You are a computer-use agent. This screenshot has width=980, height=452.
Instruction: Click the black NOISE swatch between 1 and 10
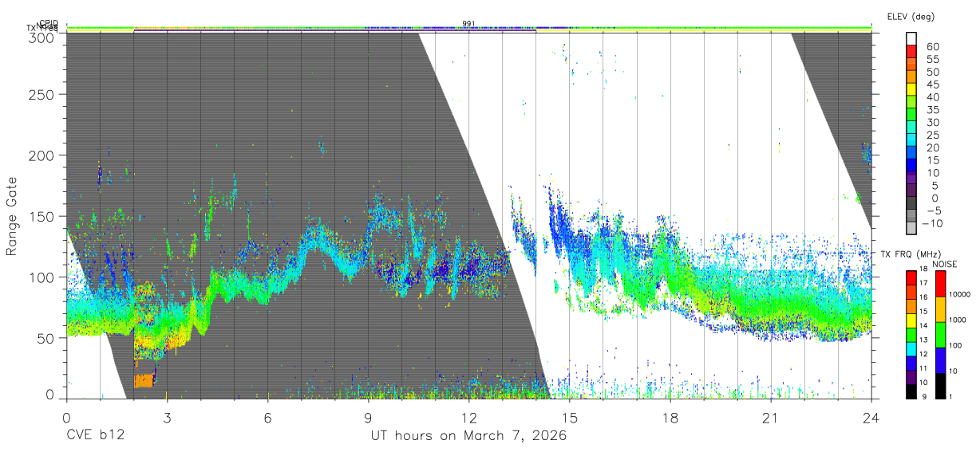click(x=940, y=386)
